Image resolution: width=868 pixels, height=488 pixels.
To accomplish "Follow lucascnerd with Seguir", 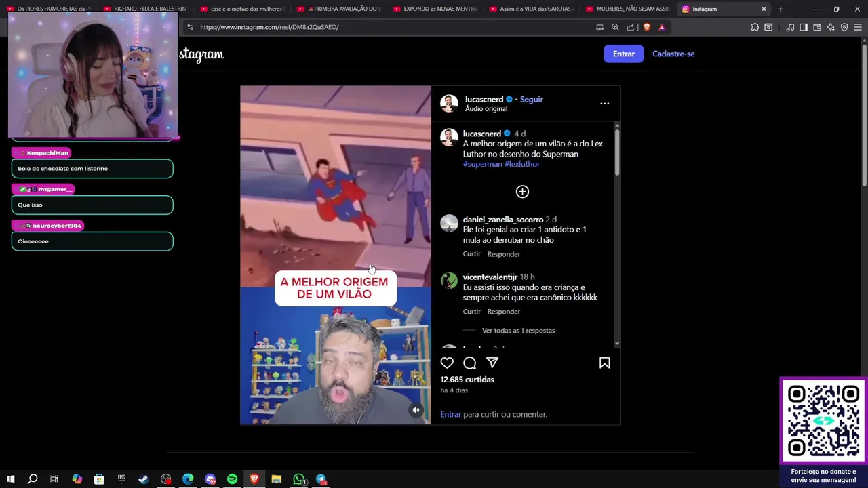I will [x=532, y=99].
